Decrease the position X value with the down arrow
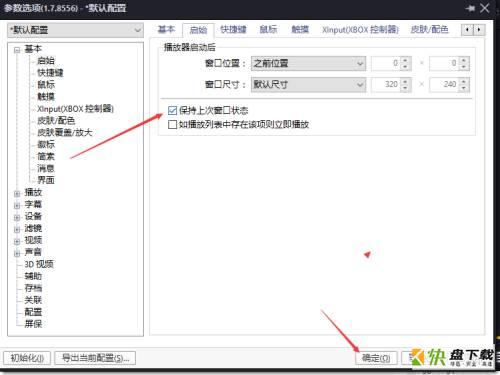The height and width of the screenshot is (375, 500). point(405,67)
